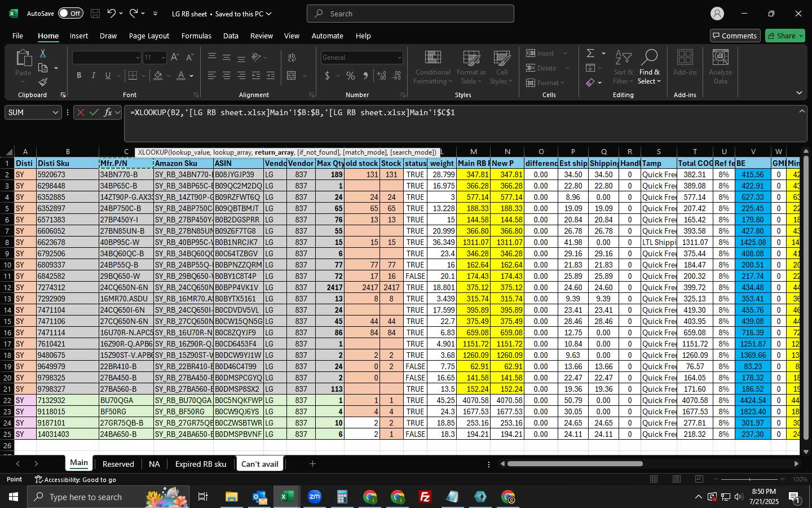Click Increase Decimal icon
Screen dimensions: 812x508
coord(382,76)
